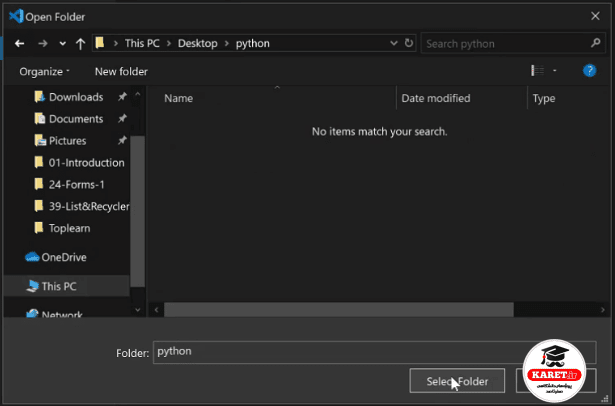
Task: Open the 39-List&Recycler folder
Action: point(82,206)
